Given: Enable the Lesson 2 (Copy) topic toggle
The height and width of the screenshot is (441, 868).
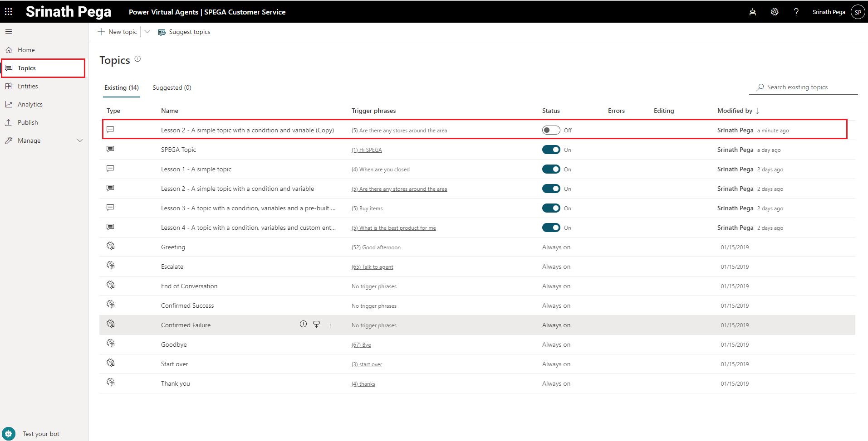Looking at the screenshot, I should (x=551, y=131).
